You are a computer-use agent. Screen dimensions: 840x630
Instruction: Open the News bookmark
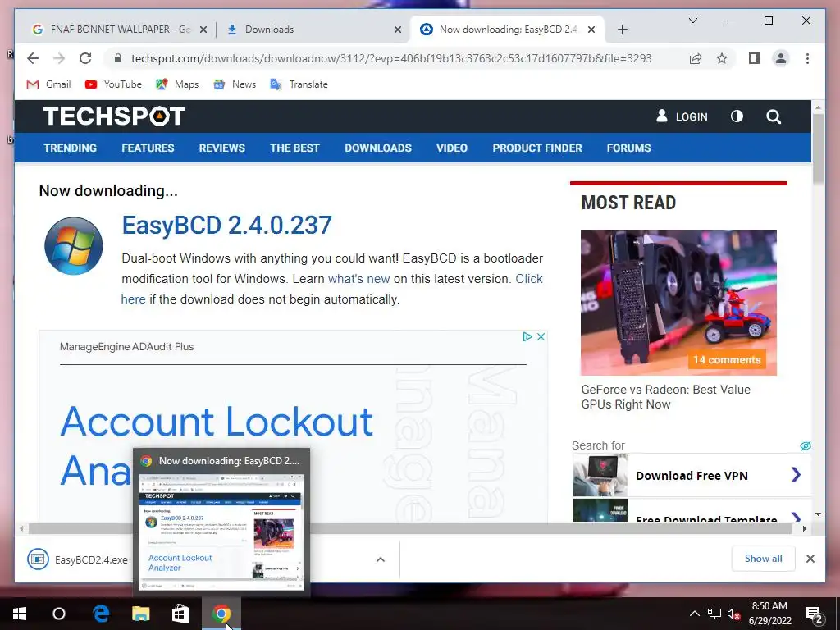pos(235,84)
